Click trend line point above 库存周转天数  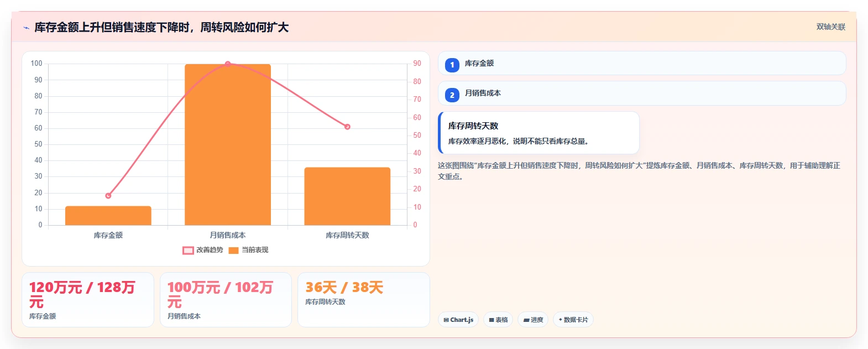click(347, 127)
